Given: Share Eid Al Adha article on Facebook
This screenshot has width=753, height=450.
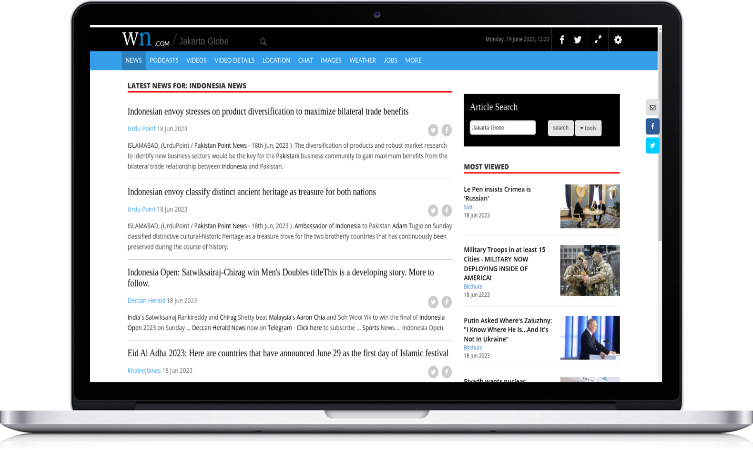Looking at the screenshot, I should click(447, 372).
